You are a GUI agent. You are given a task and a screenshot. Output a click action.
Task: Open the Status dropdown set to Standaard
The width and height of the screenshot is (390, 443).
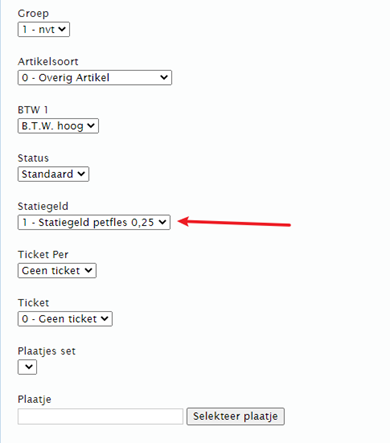point(53,174)
